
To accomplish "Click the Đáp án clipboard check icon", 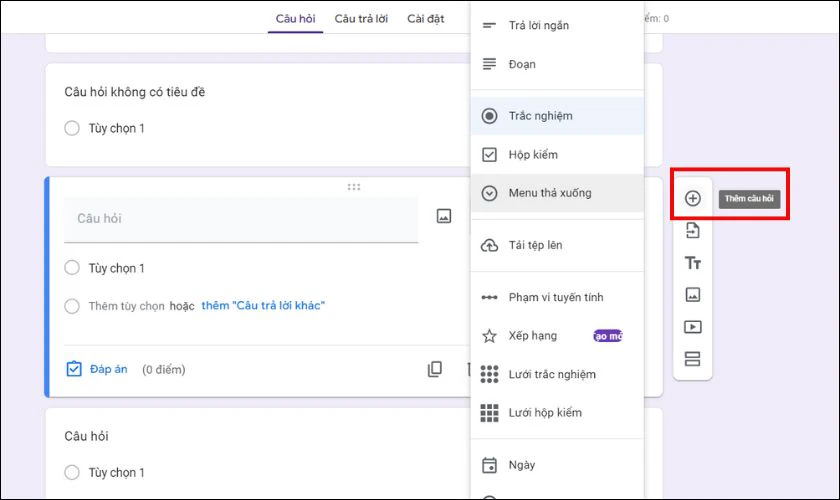I will [x=74, y=369].
